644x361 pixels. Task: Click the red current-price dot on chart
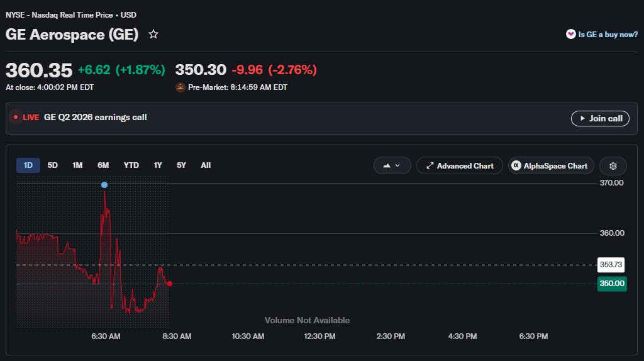coord(170,284)
